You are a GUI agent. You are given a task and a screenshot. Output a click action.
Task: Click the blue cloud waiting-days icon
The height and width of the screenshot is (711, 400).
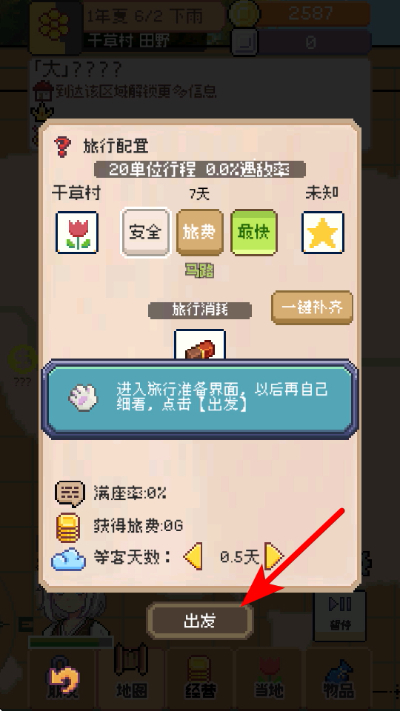pyautogui.click(x=68, y=559)
